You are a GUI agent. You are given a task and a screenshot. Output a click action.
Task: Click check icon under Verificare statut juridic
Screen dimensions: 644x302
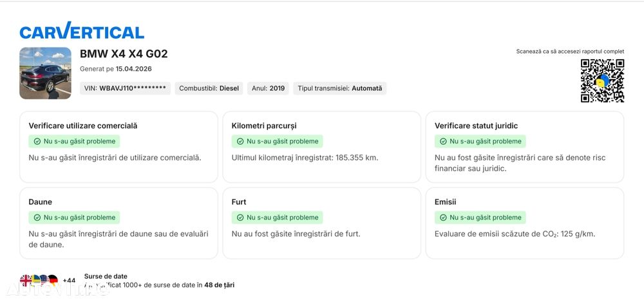coord(443,142)
